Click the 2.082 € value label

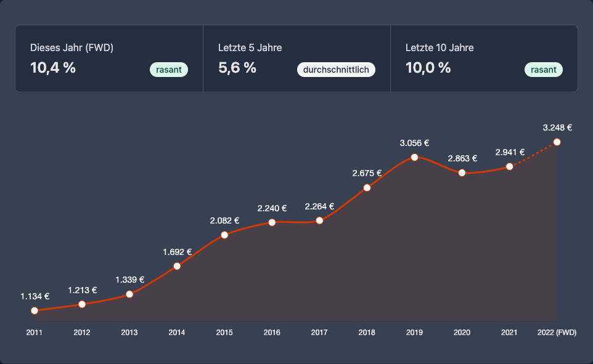(x=224, y=220)
